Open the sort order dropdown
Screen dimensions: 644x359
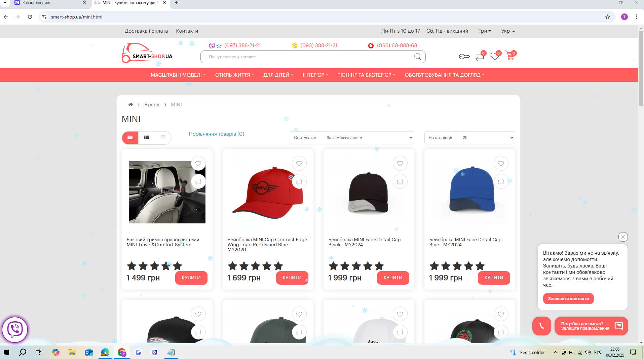click(x=367, y=138)
